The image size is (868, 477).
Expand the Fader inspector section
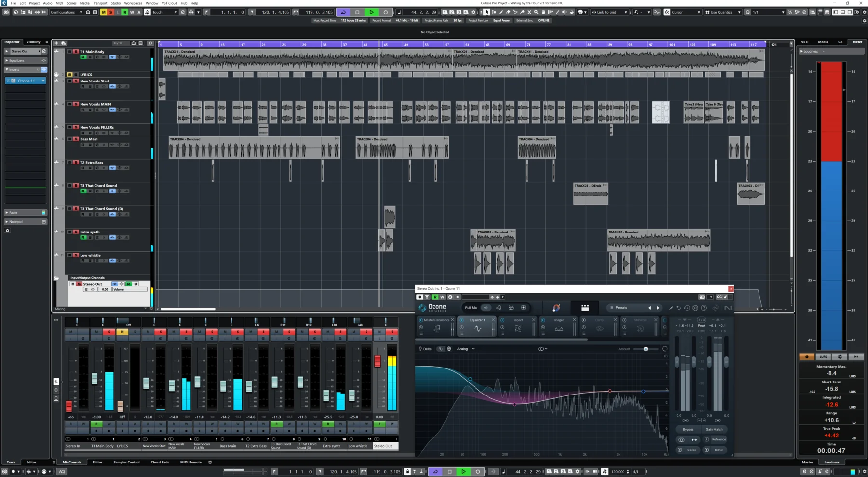pyautogui.click(x=25, y=212)
